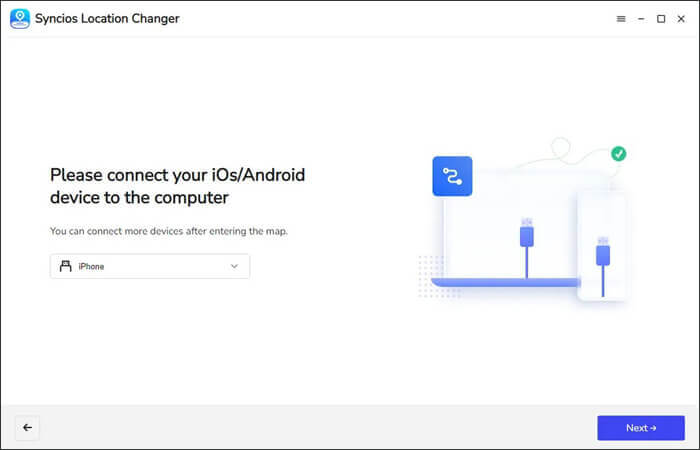Click the arrow inside the Next button
700x450 pixels.
point(653,428)
